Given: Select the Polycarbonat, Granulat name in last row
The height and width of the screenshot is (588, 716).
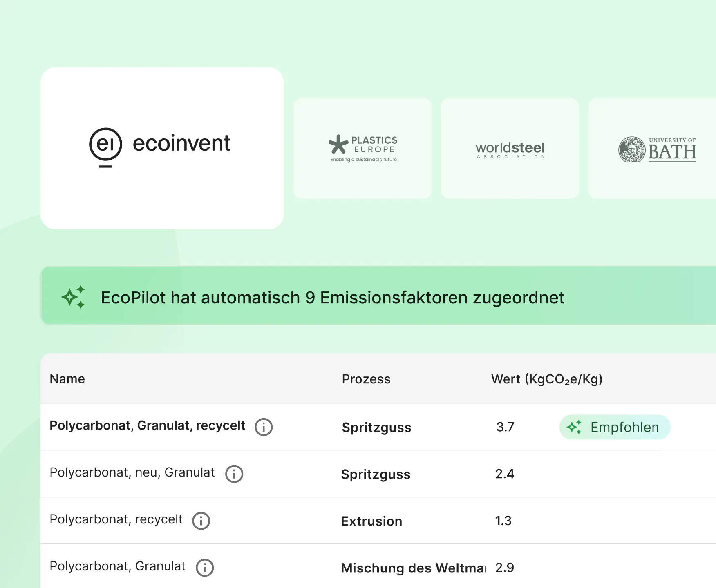Looking at the screenshot, I should 118,566.
